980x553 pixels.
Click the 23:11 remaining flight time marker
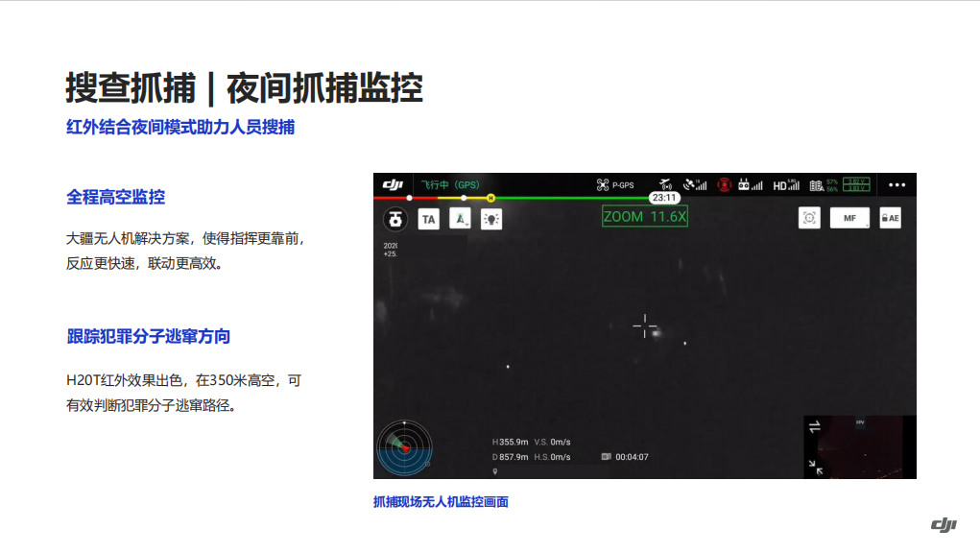[663, 198]
